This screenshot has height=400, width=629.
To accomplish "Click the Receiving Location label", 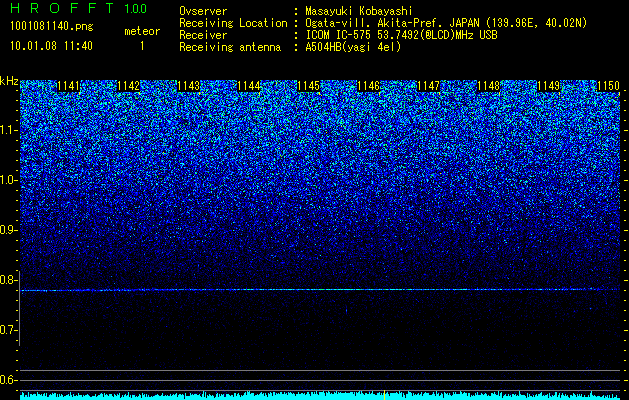I will [233, 23].
